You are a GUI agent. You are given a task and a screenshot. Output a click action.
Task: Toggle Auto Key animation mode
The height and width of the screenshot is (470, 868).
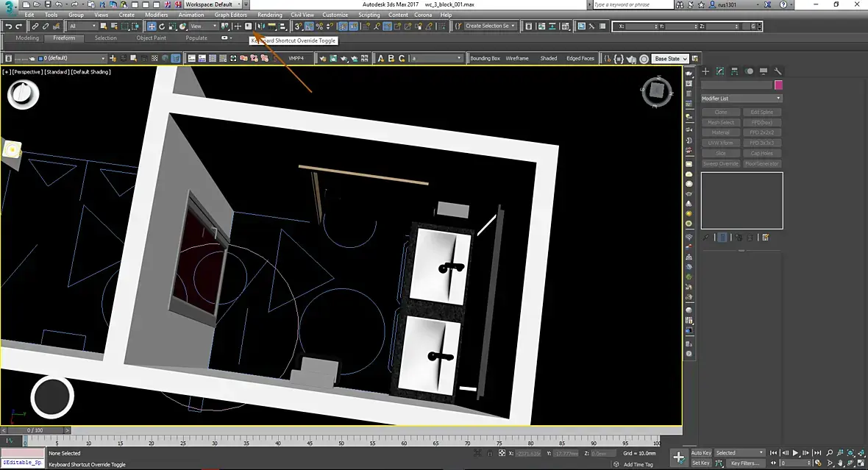click(701, 453)
